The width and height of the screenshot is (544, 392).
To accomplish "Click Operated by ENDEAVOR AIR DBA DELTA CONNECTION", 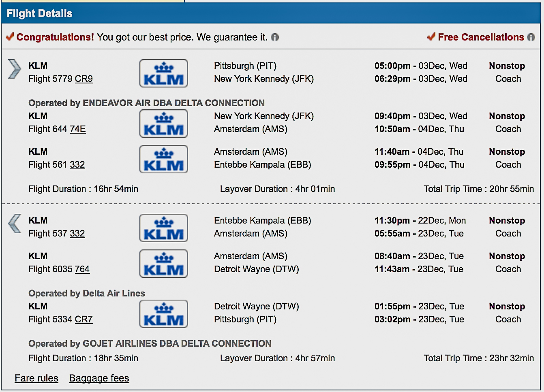I will click(146, 103).
